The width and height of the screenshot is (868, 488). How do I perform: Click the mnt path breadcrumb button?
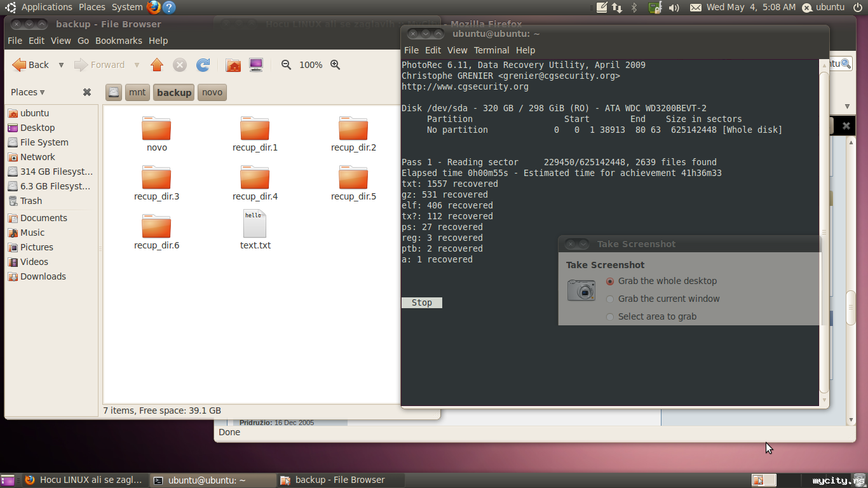pyautogui.click(x=137, y=92)
